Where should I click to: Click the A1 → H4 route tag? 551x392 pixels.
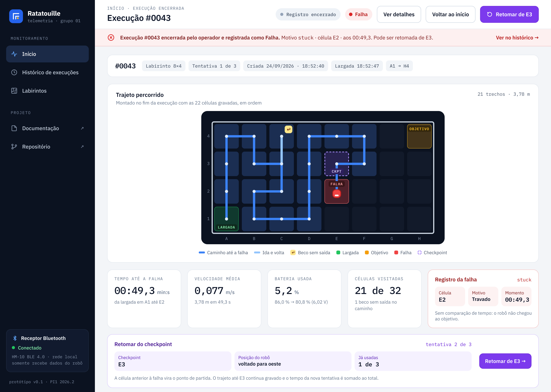[x=399, y=66]
